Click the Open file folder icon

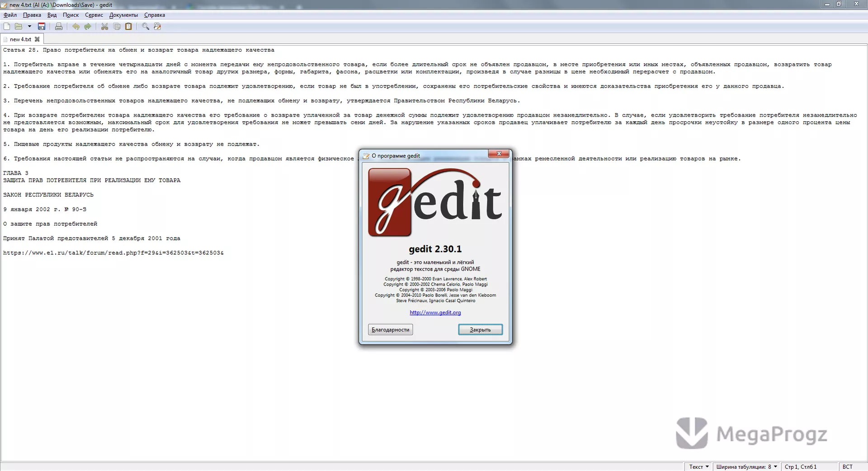19,27
